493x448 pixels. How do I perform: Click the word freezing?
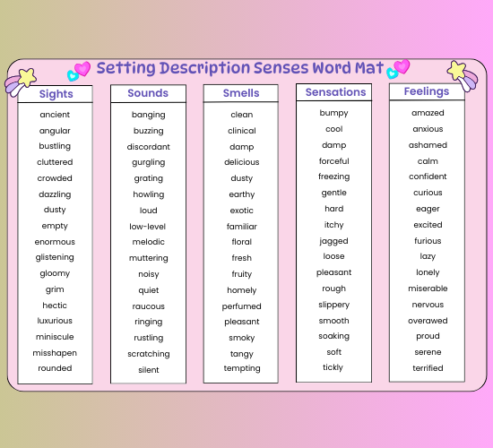click(x=334, y=177)
